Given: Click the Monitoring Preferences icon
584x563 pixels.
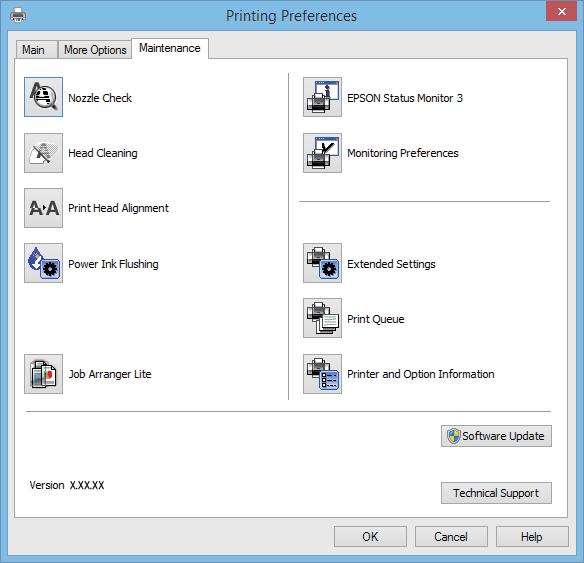Looking at the screenshot, I should tap(323, 153).
